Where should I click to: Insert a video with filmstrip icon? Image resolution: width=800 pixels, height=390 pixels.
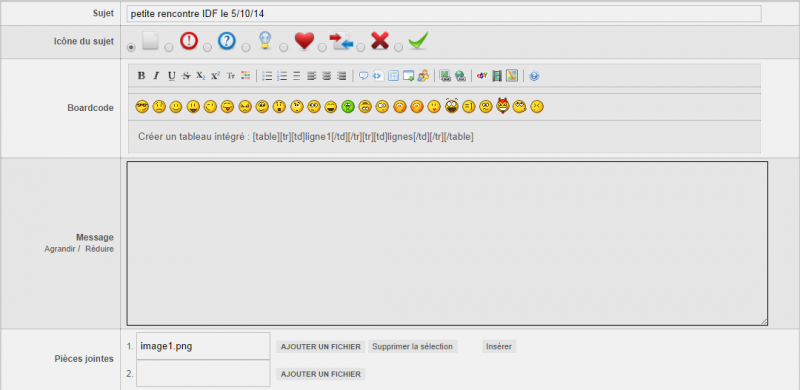click(497, 76)
